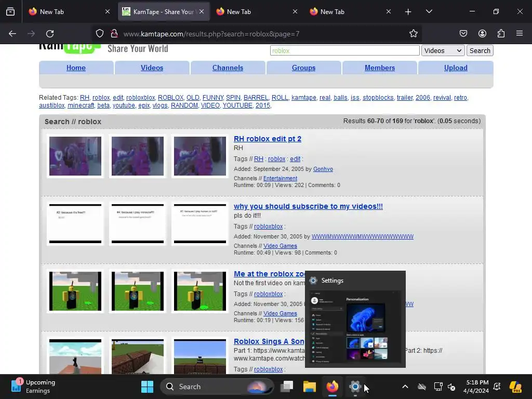Open the 'Roblox Sings A Song' video title
Screen dimensions: 532x399
269,341
